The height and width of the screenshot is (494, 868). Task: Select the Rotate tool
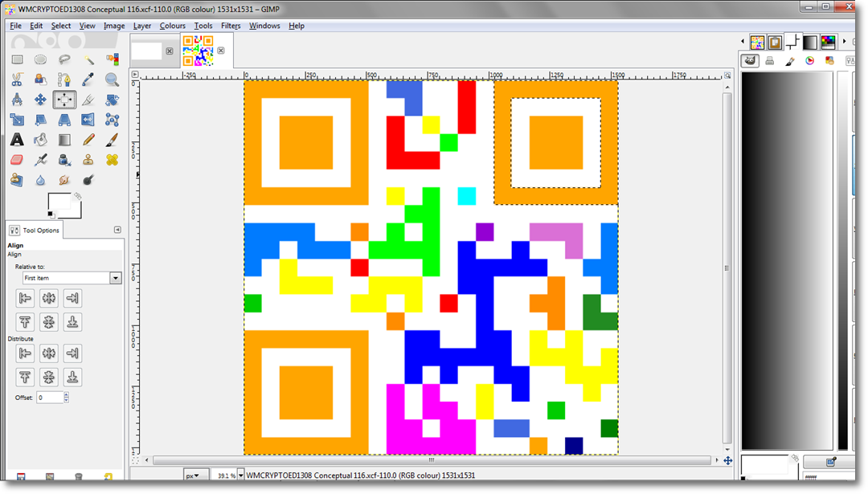pyautogui.click(x=112, y=100)
